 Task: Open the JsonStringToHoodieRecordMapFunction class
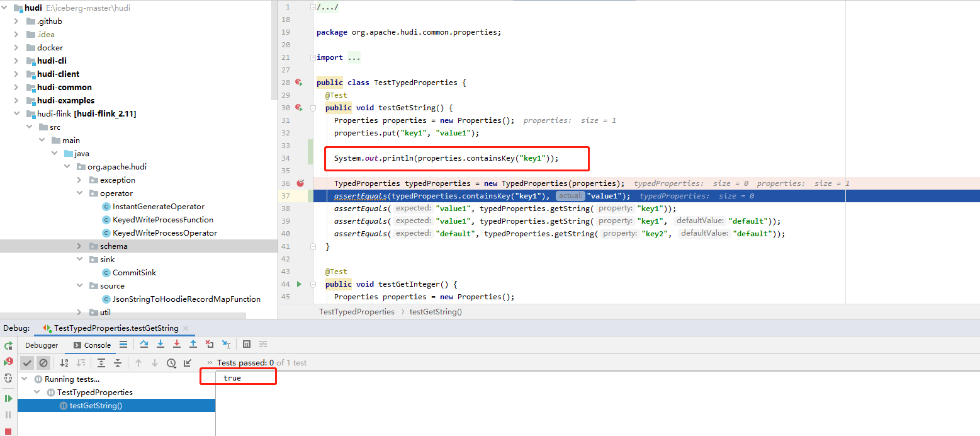[x=186, y=299]
